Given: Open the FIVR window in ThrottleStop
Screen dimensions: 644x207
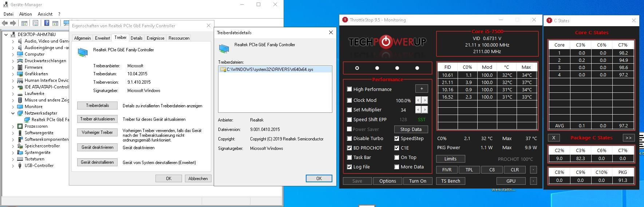Looking at the screenshot, I should click(x=447, y=170).
